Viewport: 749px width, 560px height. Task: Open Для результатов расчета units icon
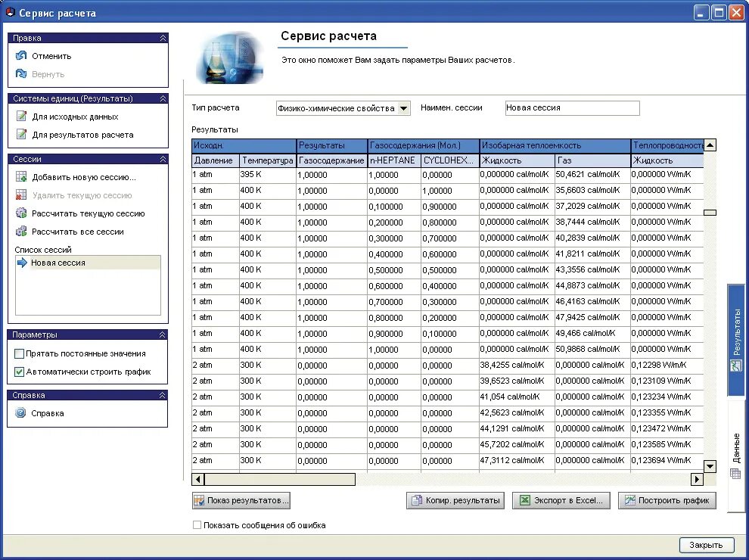click(21, 134)
